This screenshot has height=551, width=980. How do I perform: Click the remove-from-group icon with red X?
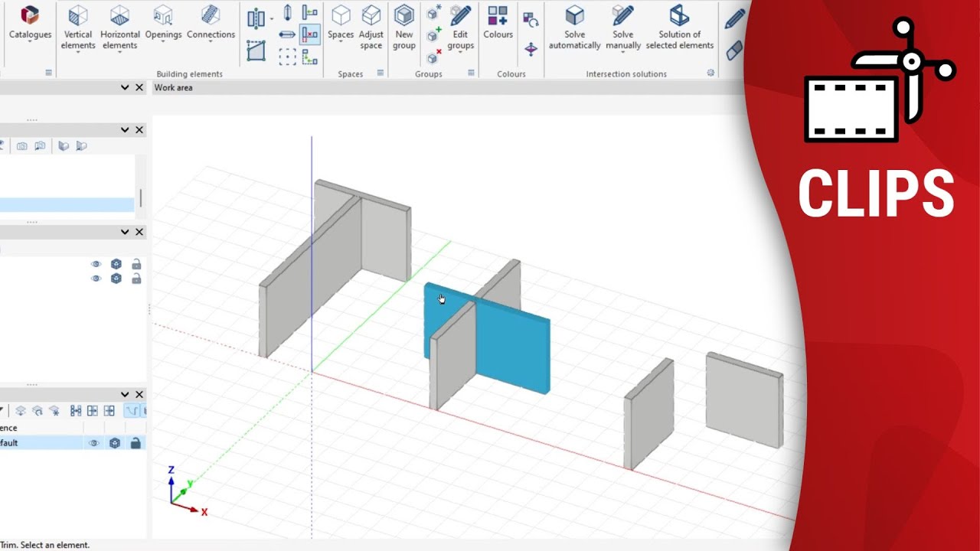click(433, 57)
